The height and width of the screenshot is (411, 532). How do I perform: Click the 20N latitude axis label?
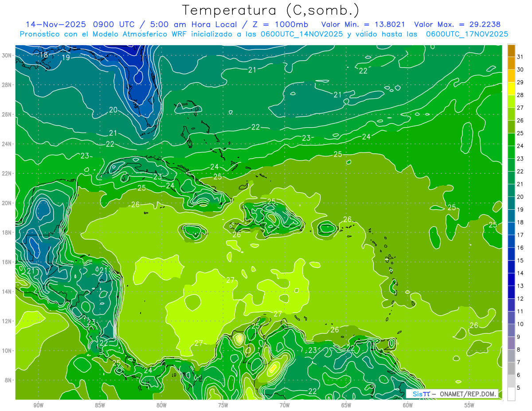[x=7, y=203]
